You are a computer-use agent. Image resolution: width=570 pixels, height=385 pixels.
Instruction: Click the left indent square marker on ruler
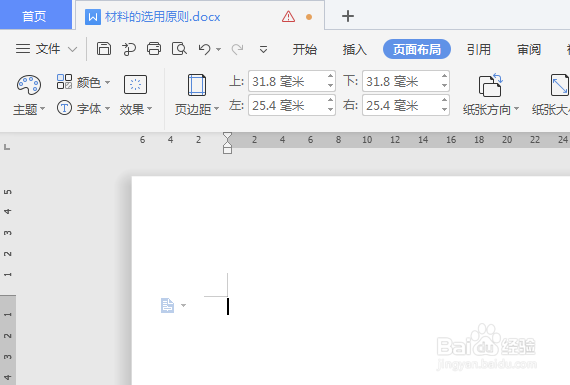tap(228, 150)
